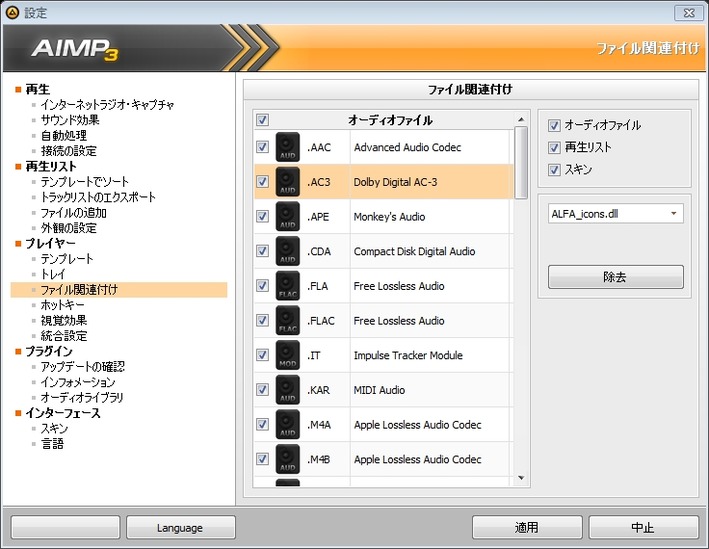The width and height of the screenshot is (709, 549).
Task: Open サウンド効果 settings page
Action: tap(70, 120)
